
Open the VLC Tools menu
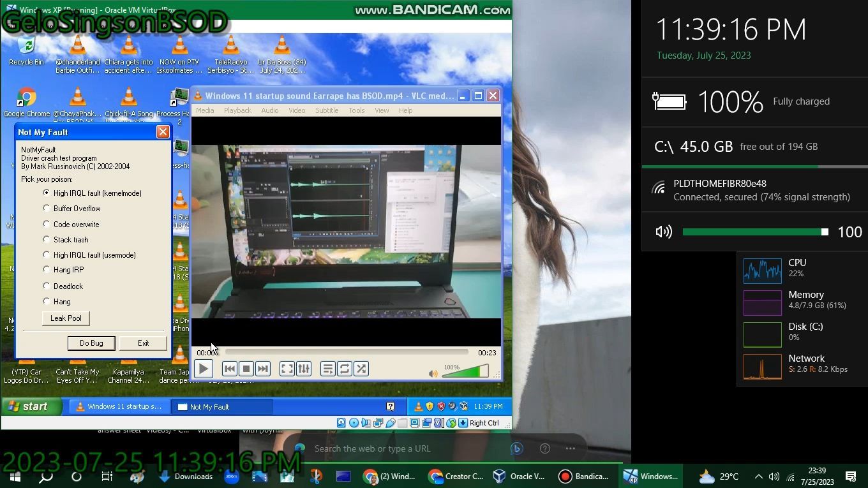point(356,110)
